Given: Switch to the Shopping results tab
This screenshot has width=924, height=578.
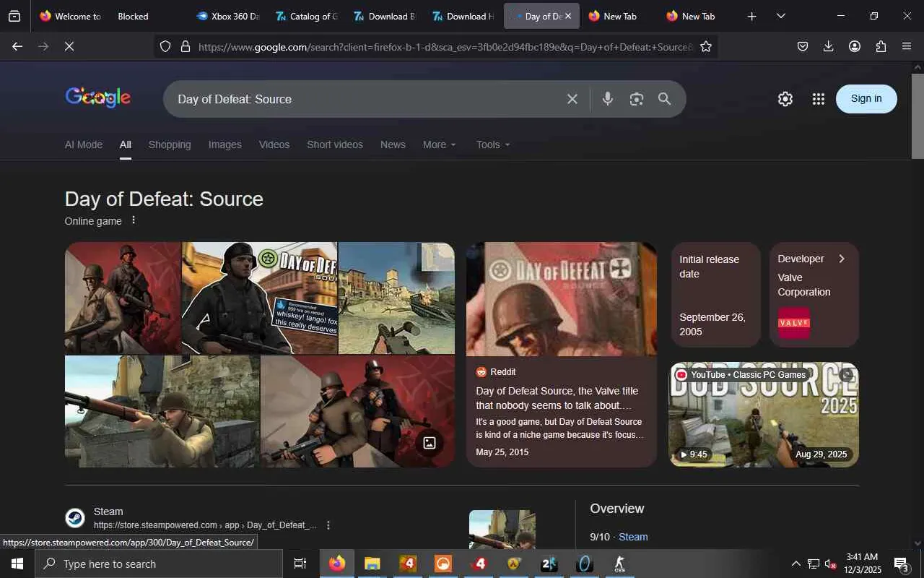Looking at the screenshot, I should [170, 144].
